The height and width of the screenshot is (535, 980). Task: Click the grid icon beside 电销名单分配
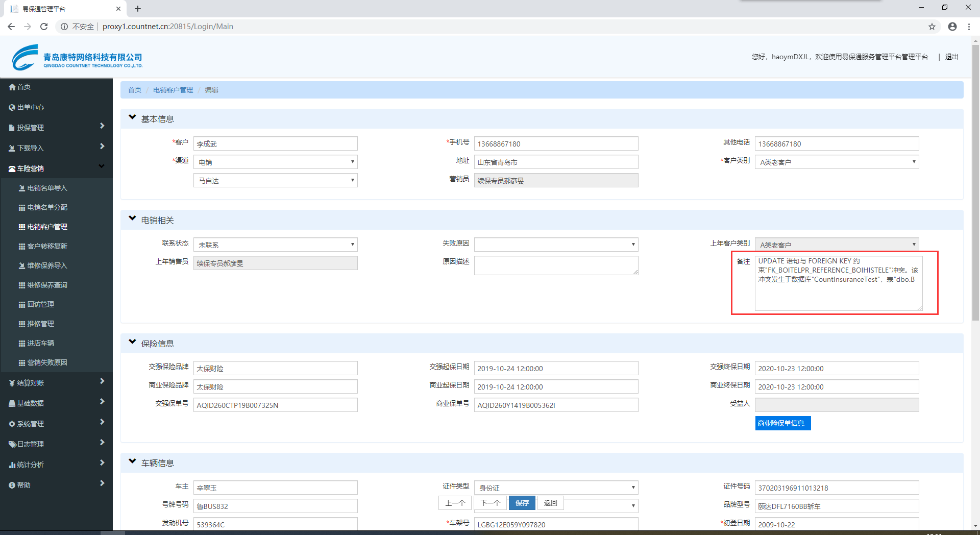(x=22, y=208)
